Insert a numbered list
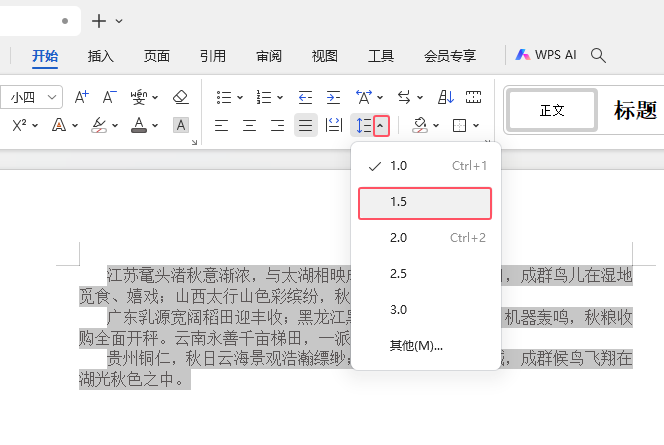664x445 pixels. coord(264,97)
